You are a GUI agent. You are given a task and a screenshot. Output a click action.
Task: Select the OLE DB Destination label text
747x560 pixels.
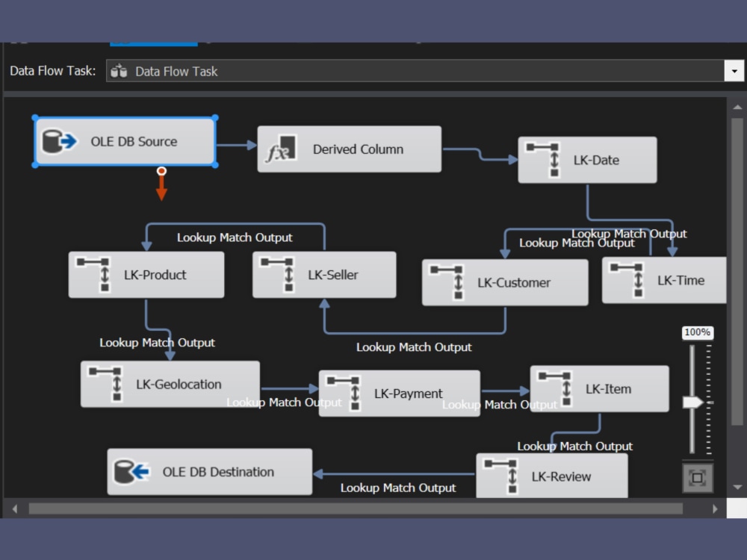[218, 472]
